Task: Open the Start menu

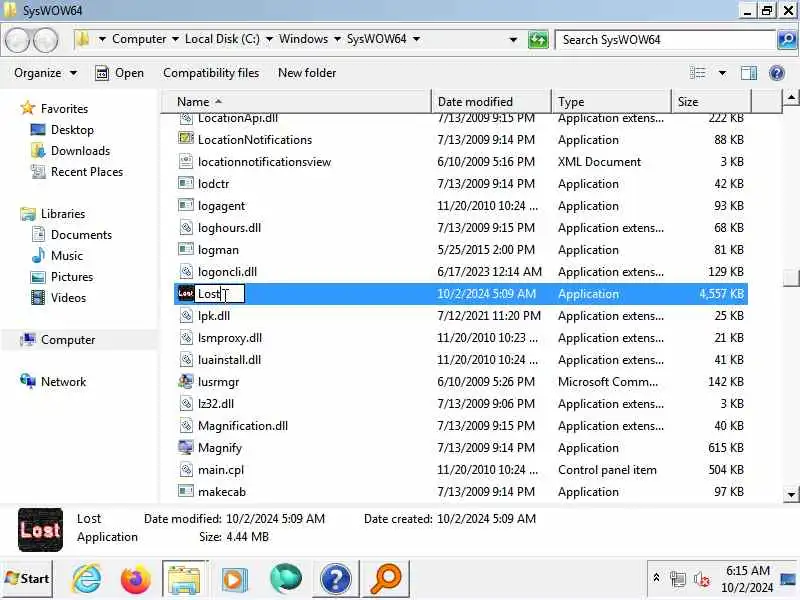Action: [27, 579]
